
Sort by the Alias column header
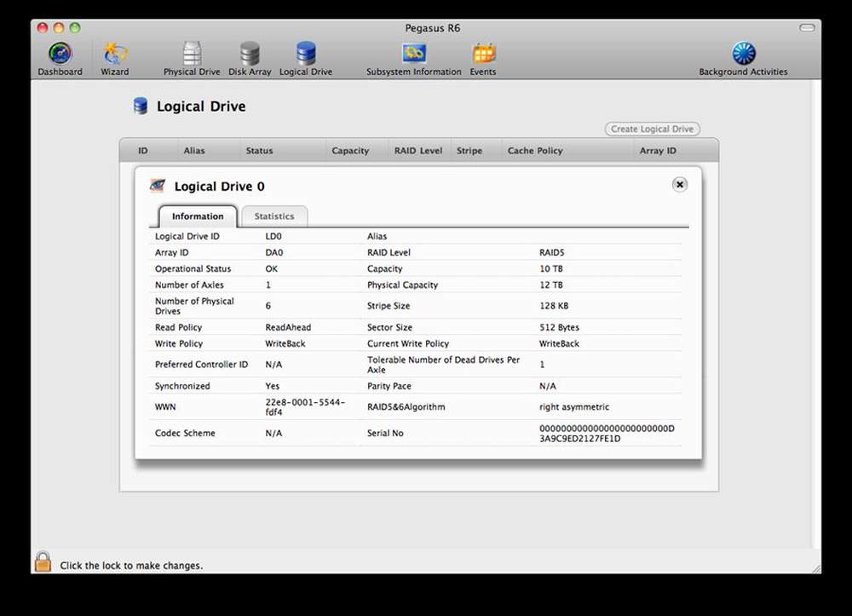click(x=194, y=151)
